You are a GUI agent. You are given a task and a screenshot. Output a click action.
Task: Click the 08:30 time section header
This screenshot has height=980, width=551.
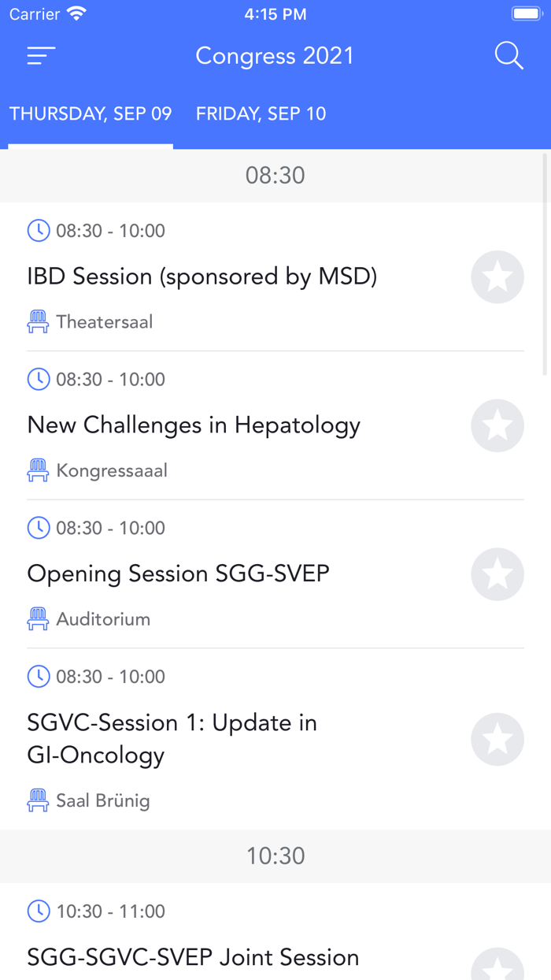coord(275,176)
